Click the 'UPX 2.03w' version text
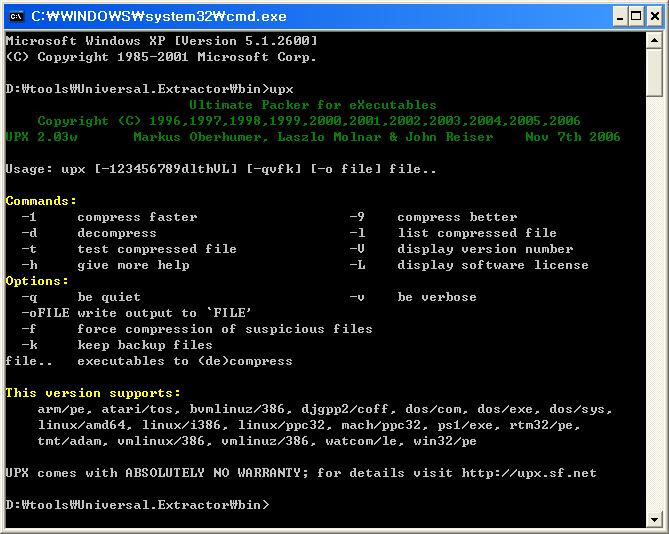The width and height of the screenshot is (669, 534). pos(41,137)
